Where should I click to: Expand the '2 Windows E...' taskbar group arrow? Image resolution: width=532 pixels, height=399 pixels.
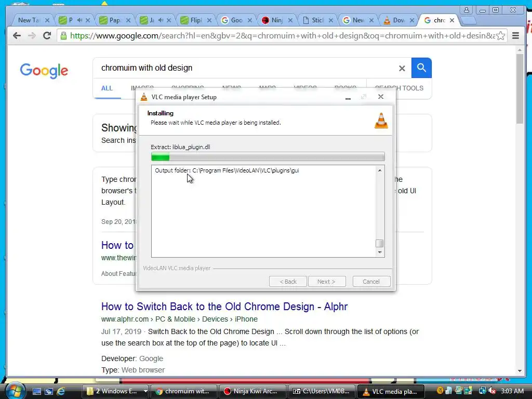click(x=145, y=391)
